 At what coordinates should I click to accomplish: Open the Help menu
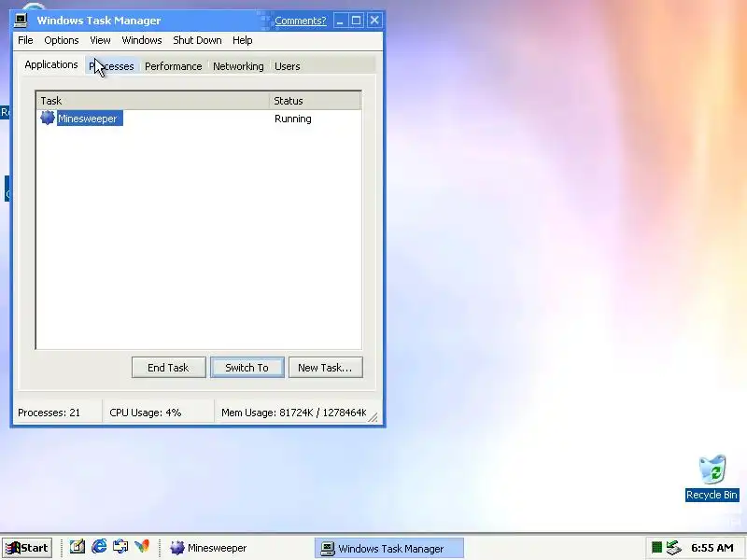coord(243,40)
